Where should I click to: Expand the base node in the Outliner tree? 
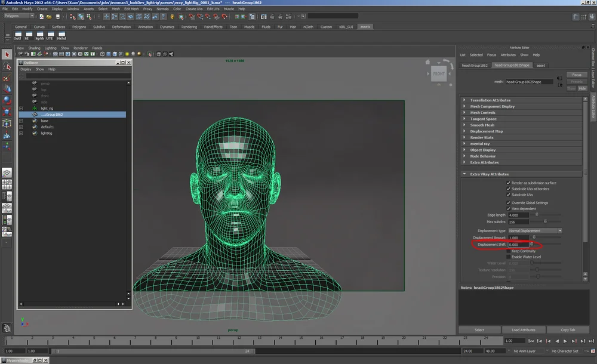click(21, 121)
